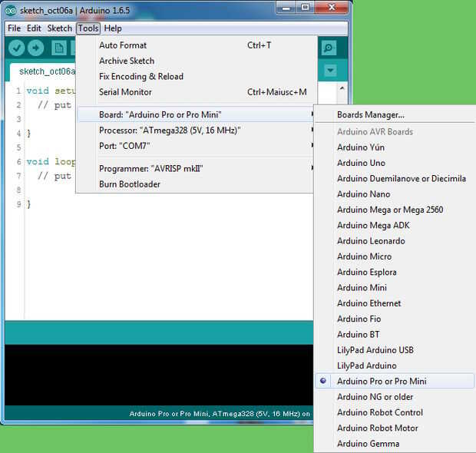Click Burn Bootloader

point(196,184)
